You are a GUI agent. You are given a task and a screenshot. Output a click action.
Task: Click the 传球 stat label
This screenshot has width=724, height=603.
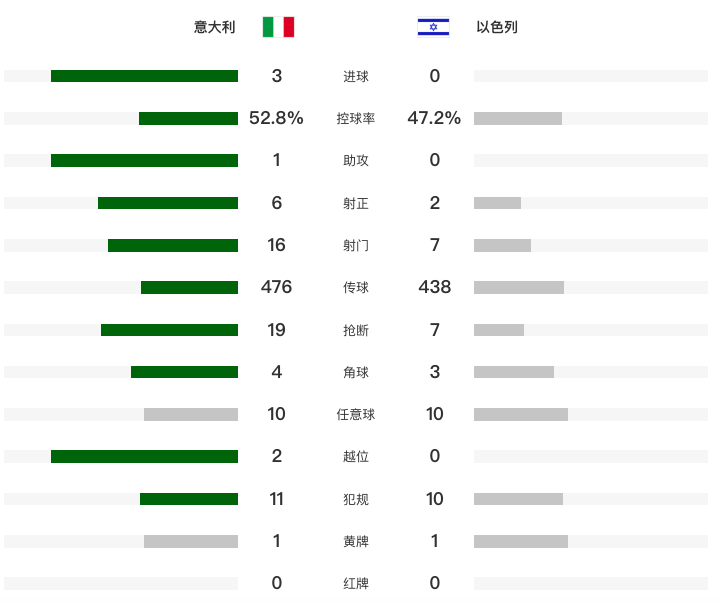pos(356,287)
